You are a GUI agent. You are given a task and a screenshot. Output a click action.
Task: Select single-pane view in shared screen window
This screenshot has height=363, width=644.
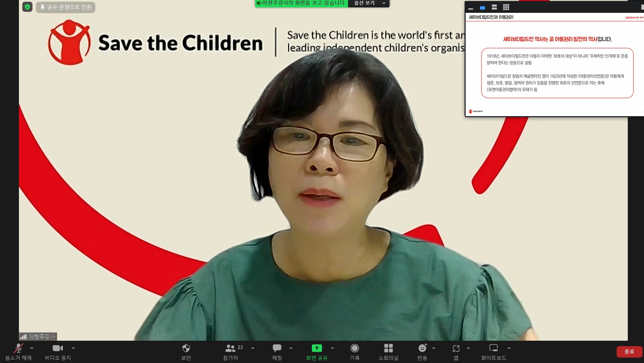point(482,7)
